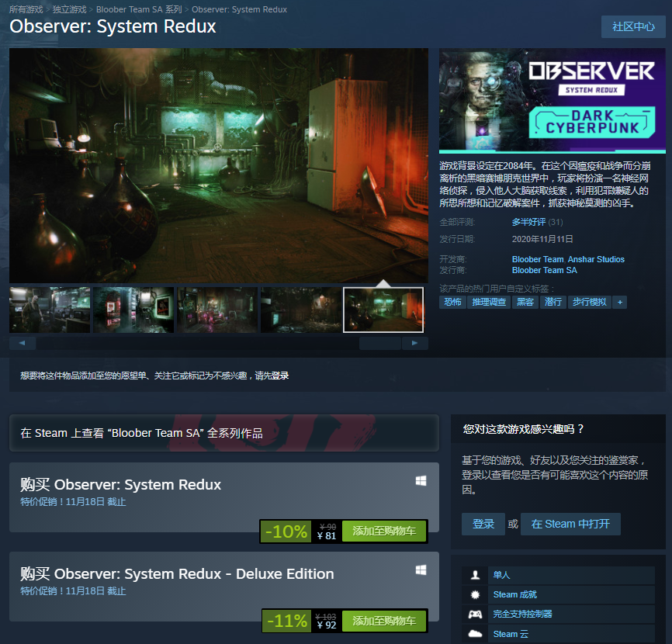Click 您对这款游戏感兴趣吗 heading
This screenshot has height=644, width=672.
pos(523,429)
